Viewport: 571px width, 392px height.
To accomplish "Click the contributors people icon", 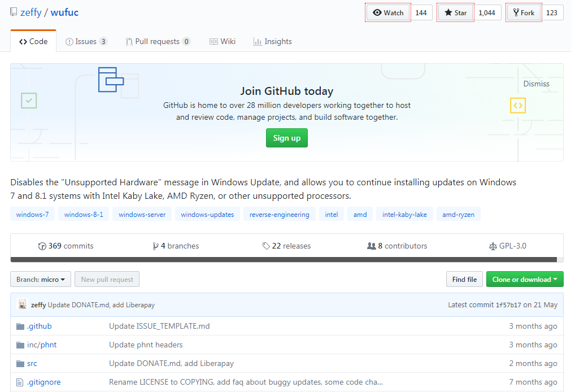I will [372, 246].
